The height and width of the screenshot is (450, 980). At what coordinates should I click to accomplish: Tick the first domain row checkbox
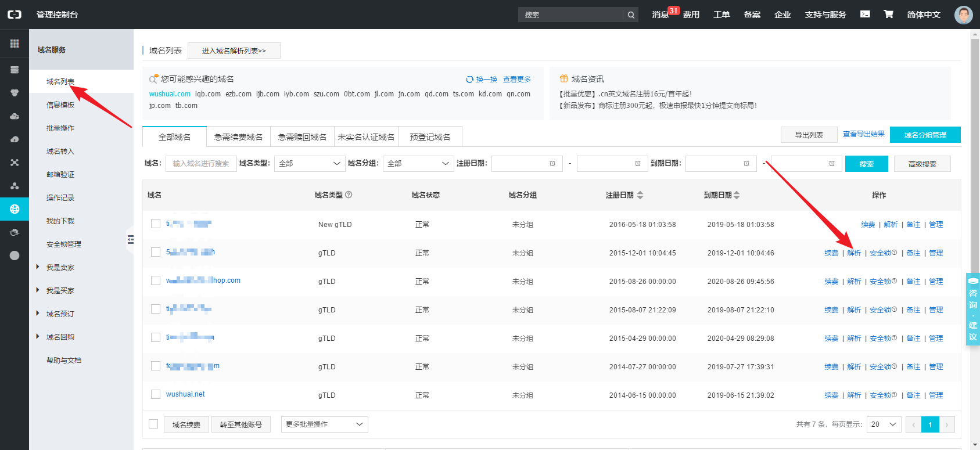click(156, 224)
